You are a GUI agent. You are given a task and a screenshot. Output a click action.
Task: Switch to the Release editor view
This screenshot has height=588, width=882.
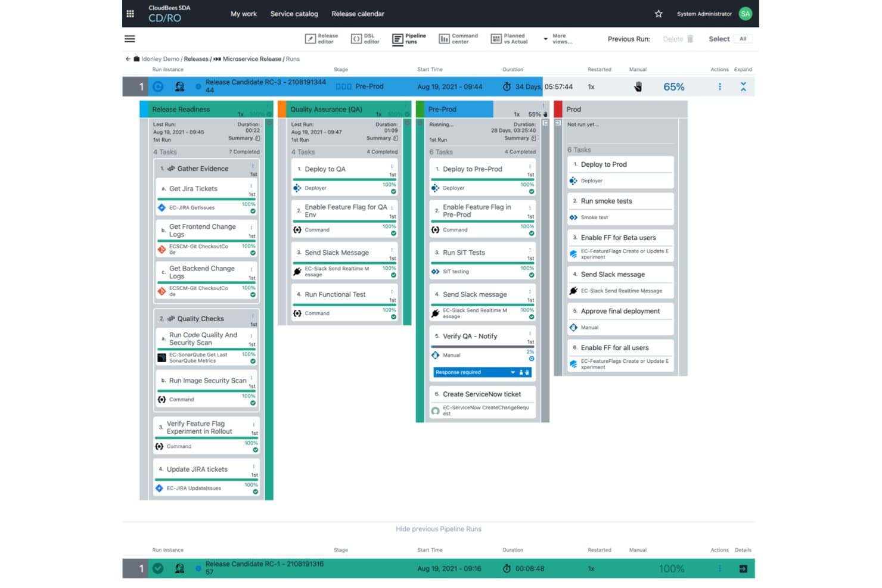pos(322,39)
